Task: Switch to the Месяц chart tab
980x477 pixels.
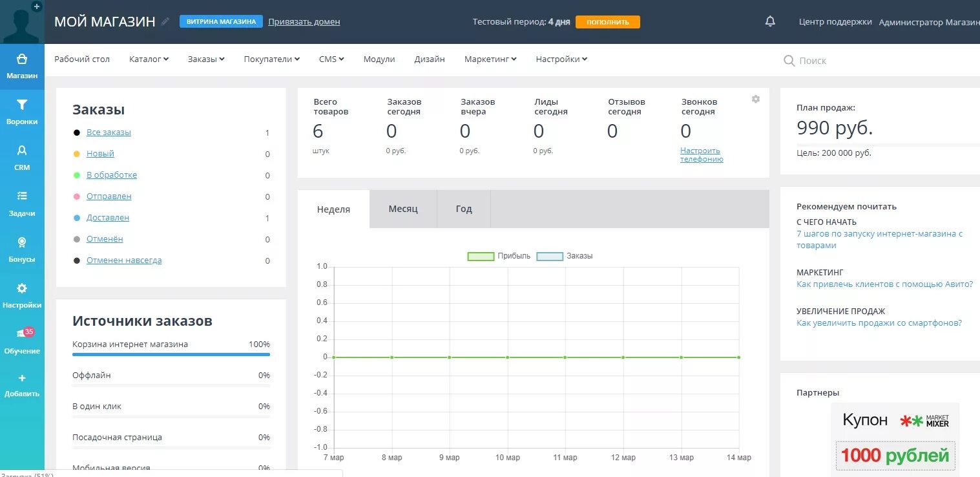Action: click(403, 209)
